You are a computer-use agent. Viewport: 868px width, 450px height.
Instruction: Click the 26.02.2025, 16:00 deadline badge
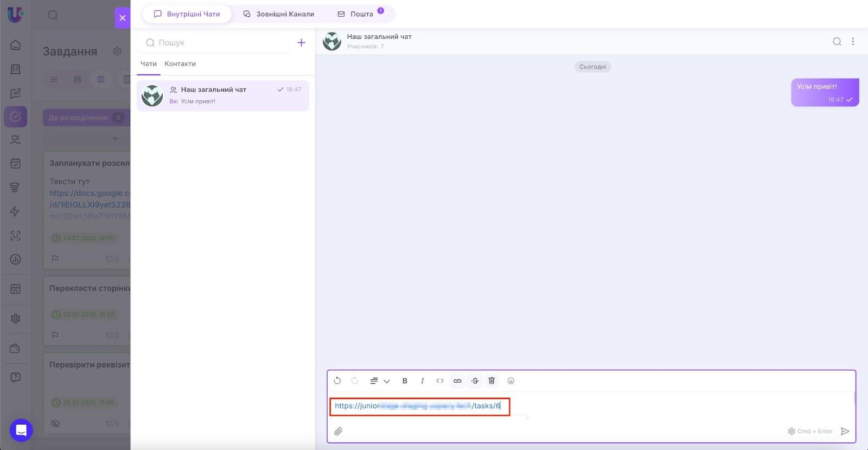click(84, 314)
